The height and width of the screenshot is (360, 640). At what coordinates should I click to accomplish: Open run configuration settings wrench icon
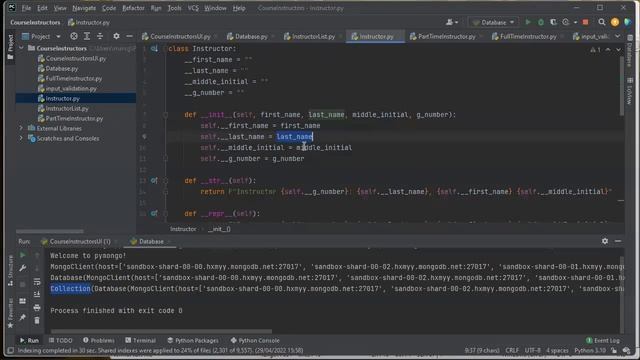[x=22, y=268]
